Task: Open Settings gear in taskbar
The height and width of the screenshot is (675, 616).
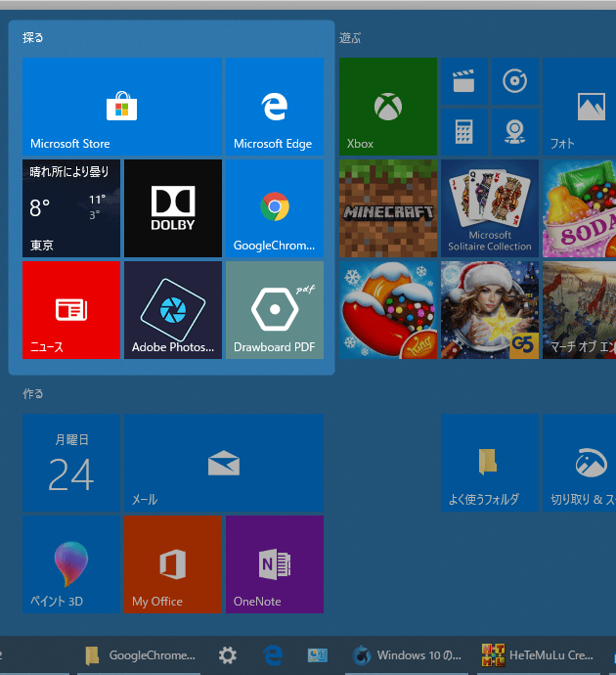Action: 228,655
